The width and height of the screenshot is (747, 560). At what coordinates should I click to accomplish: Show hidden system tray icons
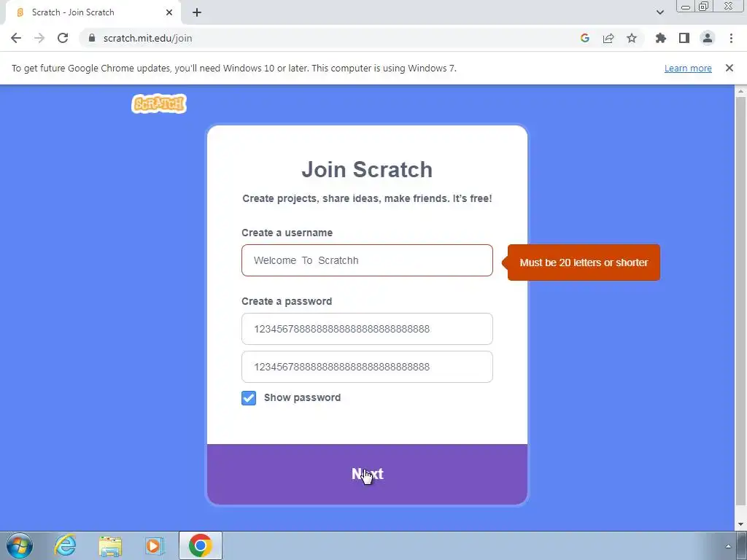tap(728, 546)
